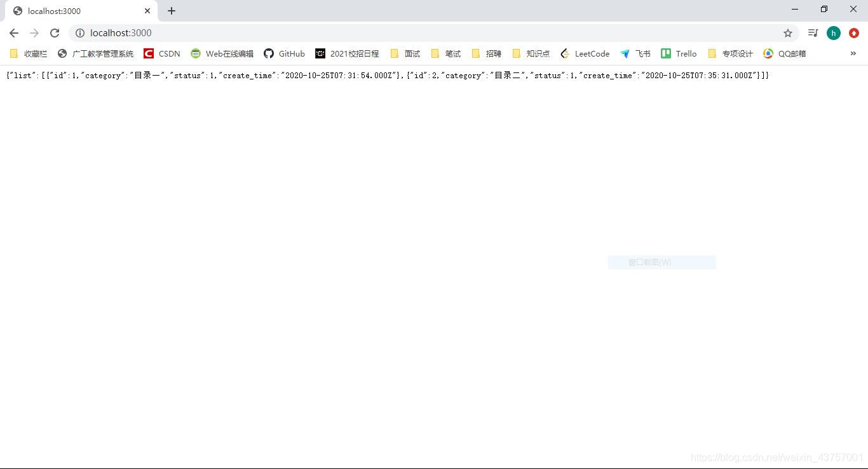
Task: Open the green 'h' profile avatar
Action: 834,33
